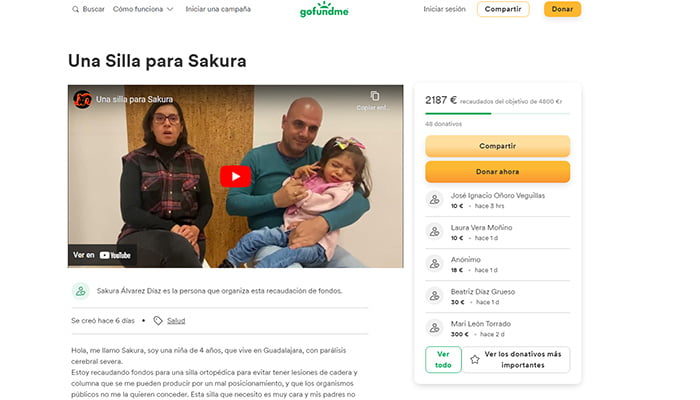
Task: Open the gofundme logo homepage
Action: coord(324,9)
